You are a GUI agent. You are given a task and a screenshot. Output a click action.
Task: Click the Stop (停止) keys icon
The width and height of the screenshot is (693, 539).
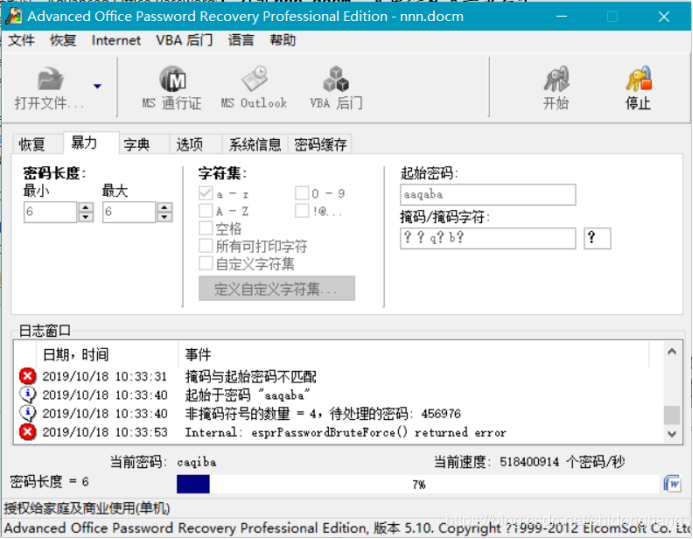tap(638, 80)
